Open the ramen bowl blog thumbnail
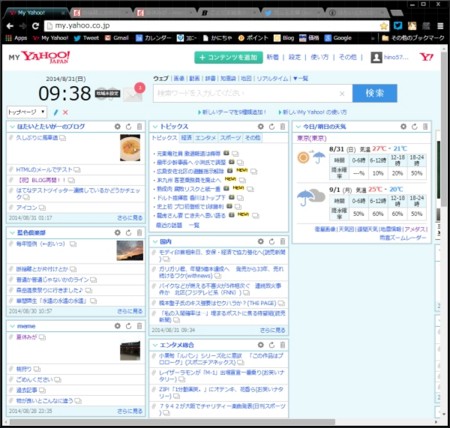This screenshot has width=450, height=428. pos(130,148)
